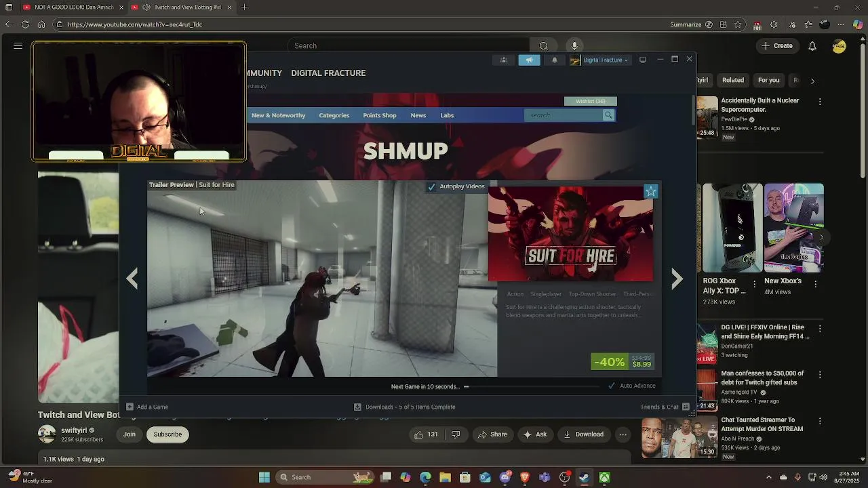Click Steam store search field
Viewport: 868px width, 488px height.
pos(564,115)
